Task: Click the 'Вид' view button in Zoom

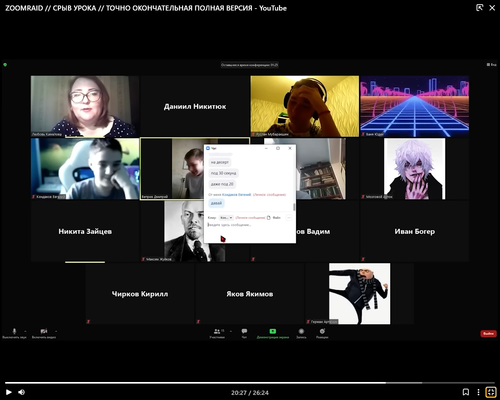Action: pyautogui.click(x=492, y=65)
